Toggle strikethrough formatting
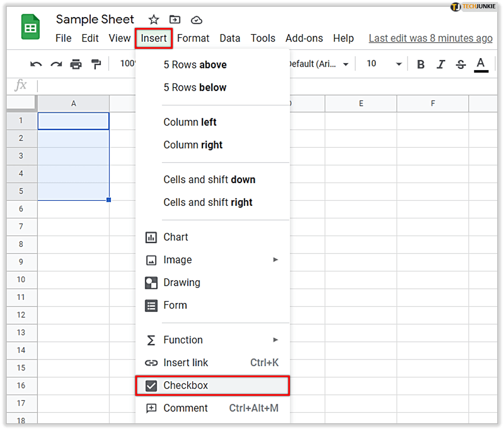Image resolution: width=504 pixels, height=430 pixels. 460,64
